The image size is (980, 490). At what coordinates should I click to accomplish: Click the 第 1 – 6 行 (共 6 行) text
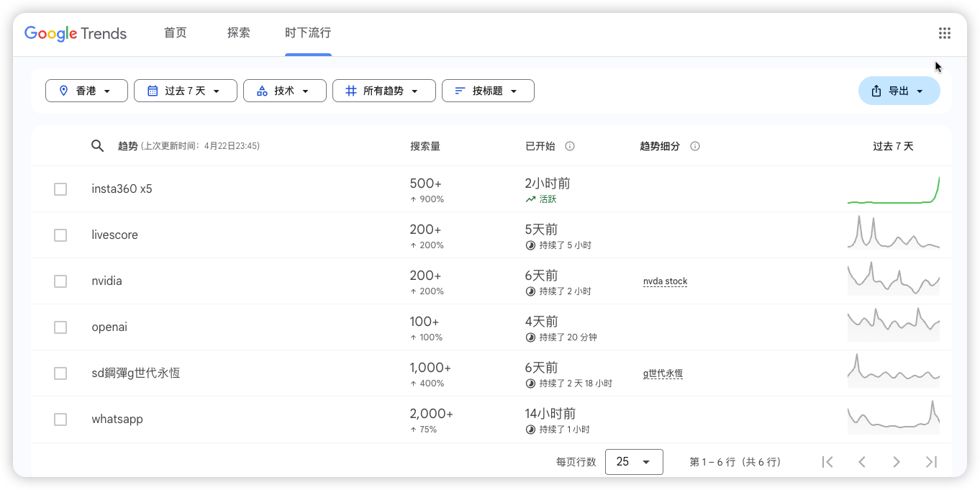(x=735, y=462)
